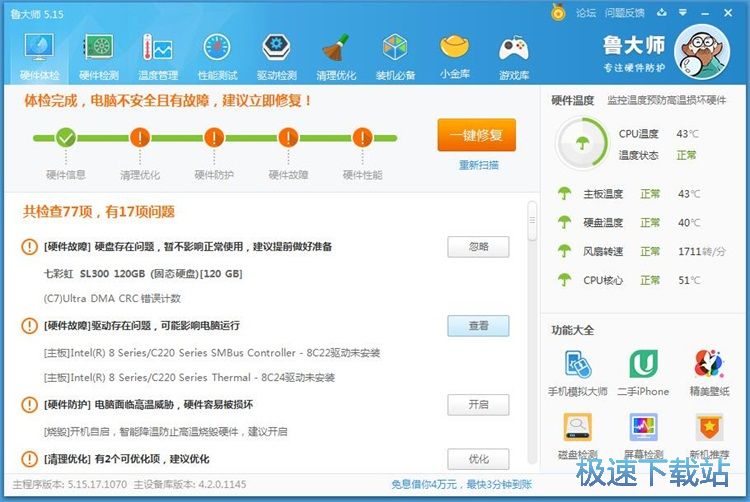Click 忽略 to ignore the hard disk issue

pos(478,247)
